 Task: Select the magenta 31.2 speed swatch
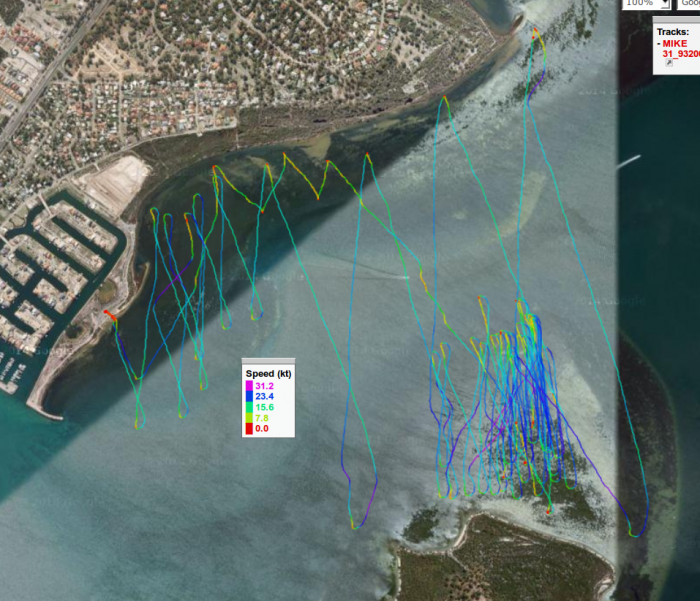249,386
